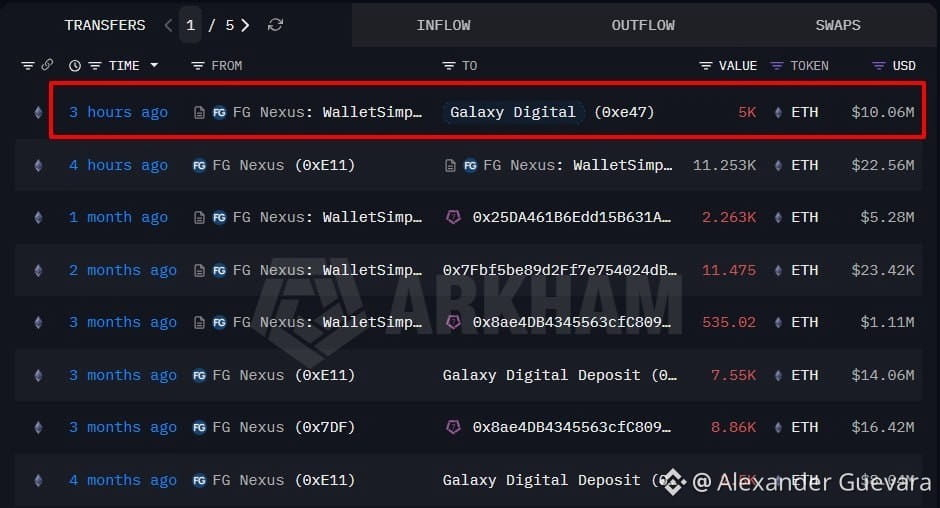Click the Ethereum chain icon in the 3 hours ago row
Viewport: 940px width, 508px height.
pos(38,112)
